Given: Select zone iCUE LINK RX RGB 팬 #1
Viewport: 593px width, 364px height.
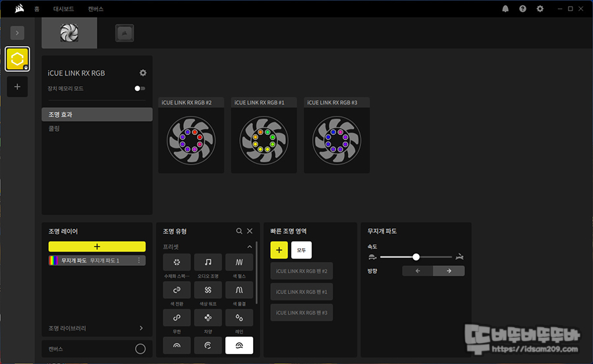Looking at the screenshot, I should pos(302,292).
